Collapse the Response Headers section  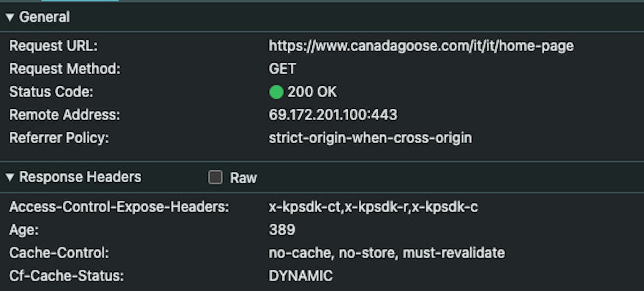pos(10,177)
